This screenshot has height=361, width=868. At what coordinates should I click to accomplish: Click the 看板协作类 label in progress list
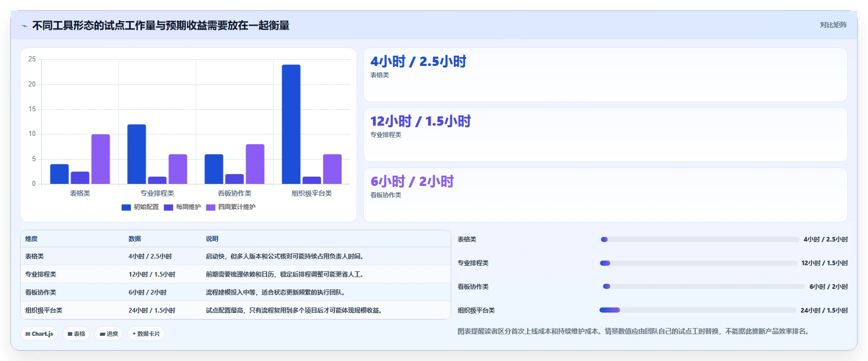coord(473,287)
